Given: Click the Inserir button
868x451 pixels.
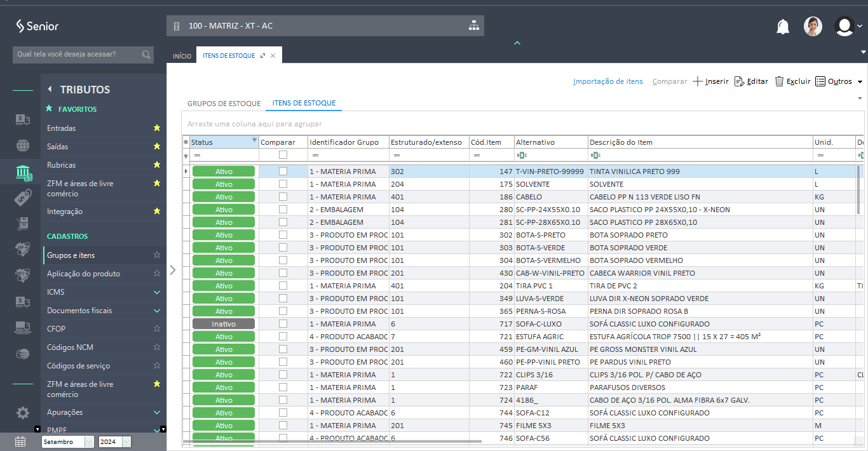Looking at the screenshot, I should coord(711,81).
